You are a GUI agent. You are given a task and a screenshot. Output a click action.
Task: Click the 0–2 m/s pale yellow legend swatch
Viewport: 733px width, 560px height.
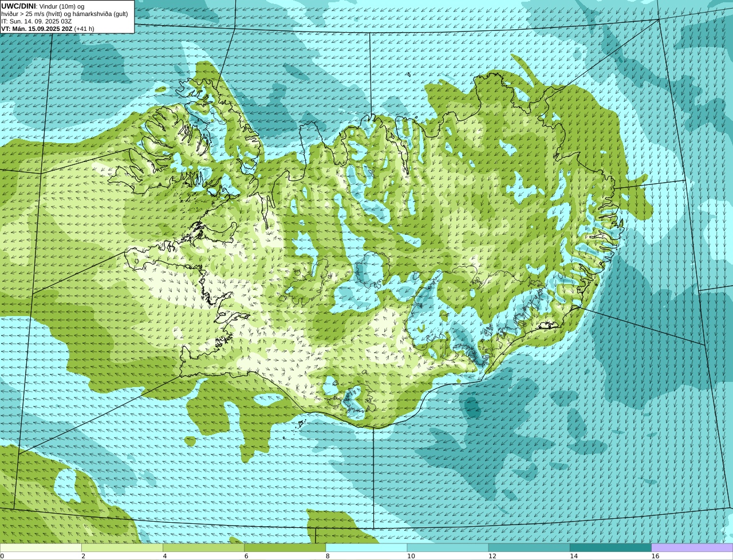pyautogui.click(x=41, y=548)
